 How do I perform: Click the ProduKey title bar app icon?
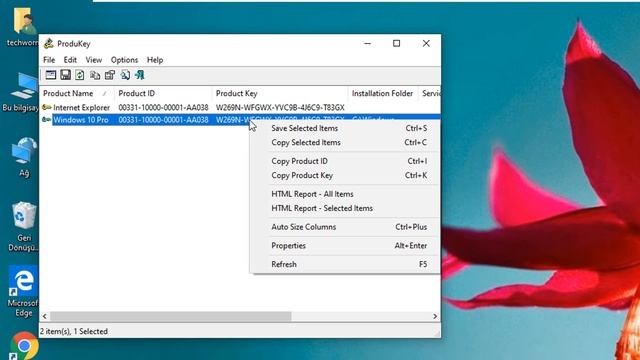click(49, 43)
